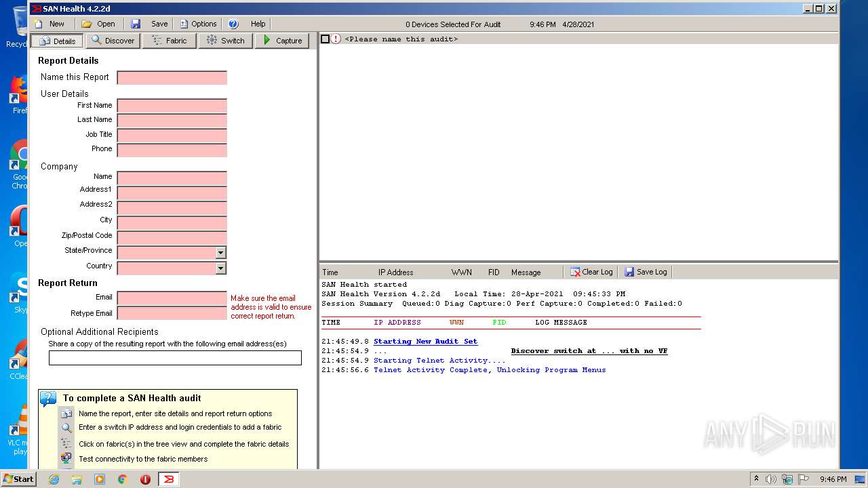This screenshot has width=868, height=488.
Task: Click the Job Title input field
Action: pyautogui.click(x=172, y=135)
